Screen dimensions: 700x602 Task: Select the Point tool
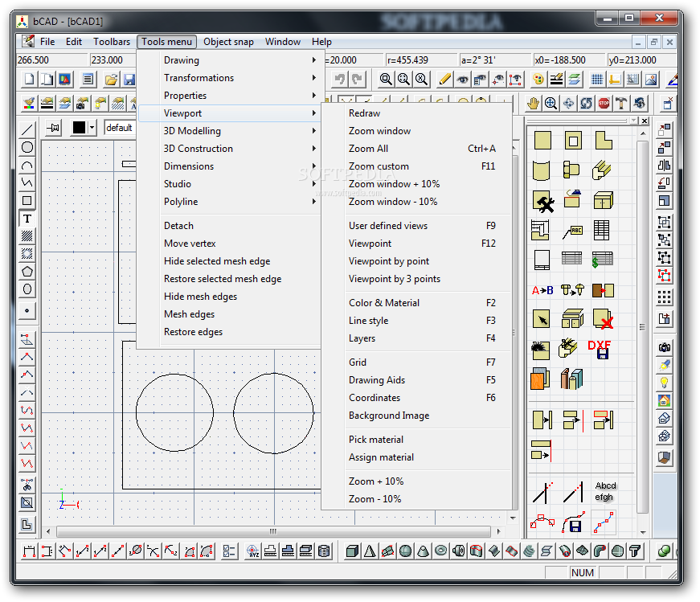[x=27, y=310]
